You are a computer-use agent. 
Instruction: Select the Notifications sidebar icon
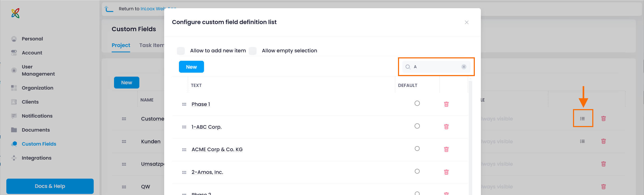pyautogui.click(x=14, y=116)
